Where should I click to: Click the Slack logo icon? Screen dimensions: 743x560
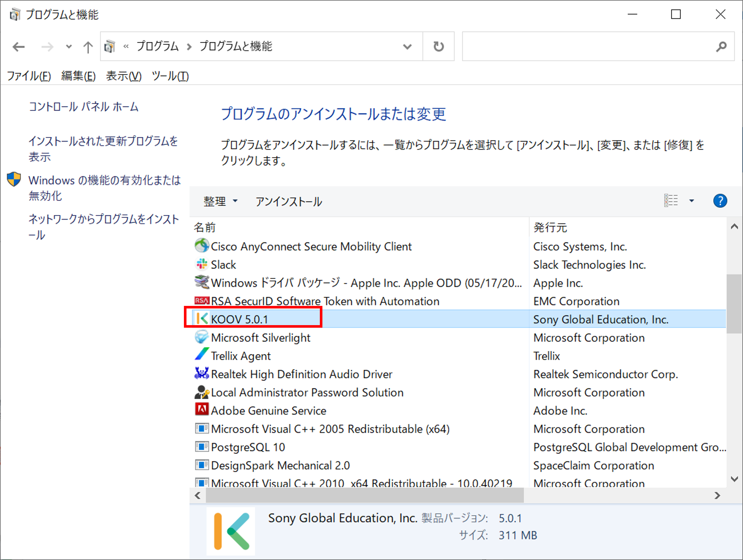coord(202,264)
